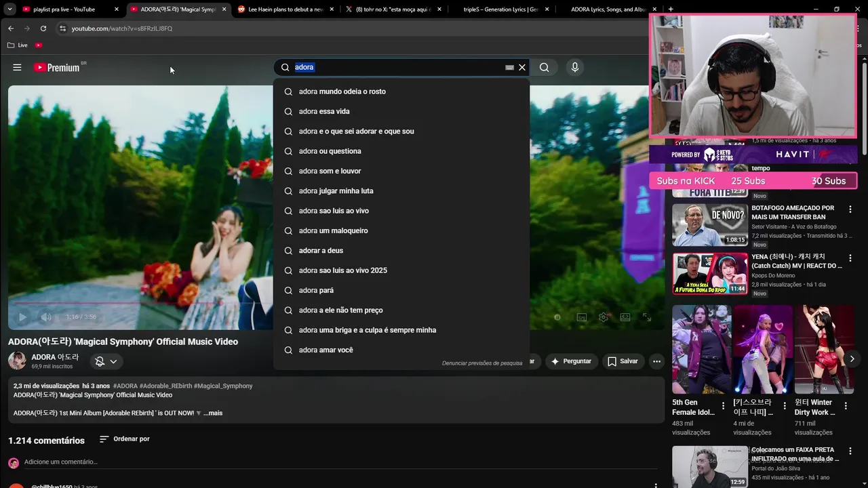The width and height of the screenshot is (868, 488).
Task: Click 'Adicione um comentário' field
Action: click(340, 462)
